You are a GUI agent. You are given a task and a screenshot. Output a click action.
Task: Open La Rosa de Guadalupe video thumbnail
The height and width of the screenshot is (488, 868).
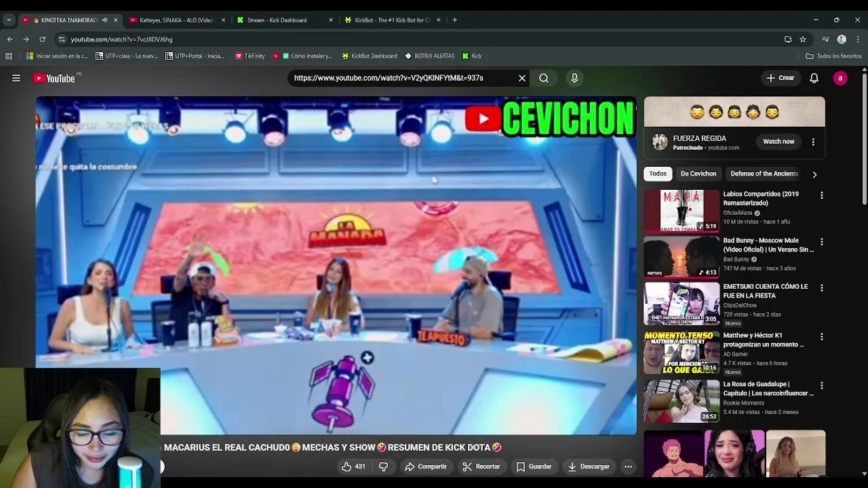682,401
